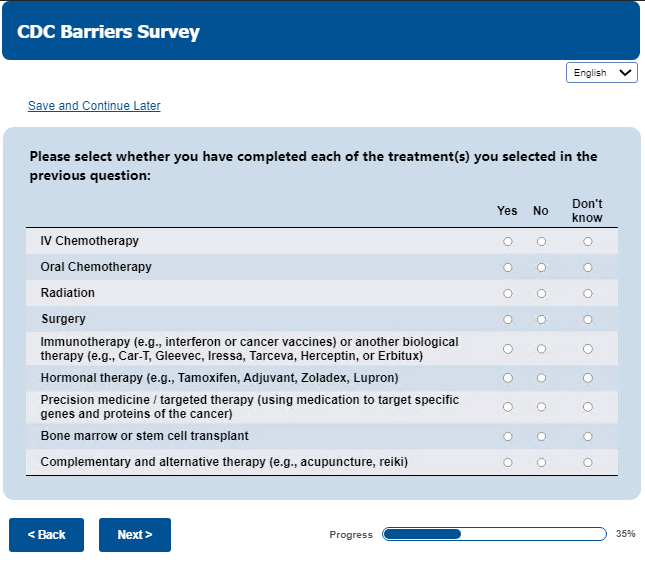Proceed with the Next button
The height and width of the screenshot is (565, 645).
tap(134, 535)
